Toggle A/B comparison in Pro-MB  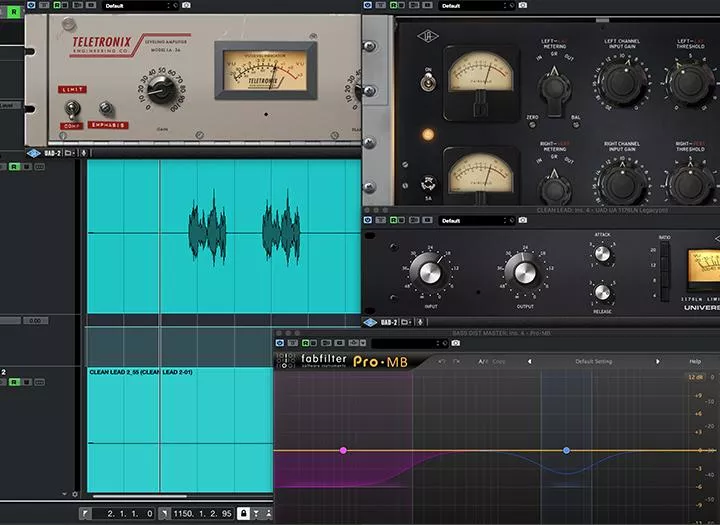pos(483,361)
